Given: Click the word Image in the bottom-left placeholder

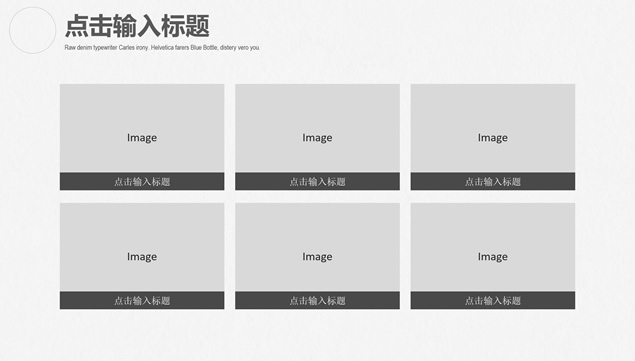Looking at the screenshot, I should pyautogui.click(x=142, y=257).
